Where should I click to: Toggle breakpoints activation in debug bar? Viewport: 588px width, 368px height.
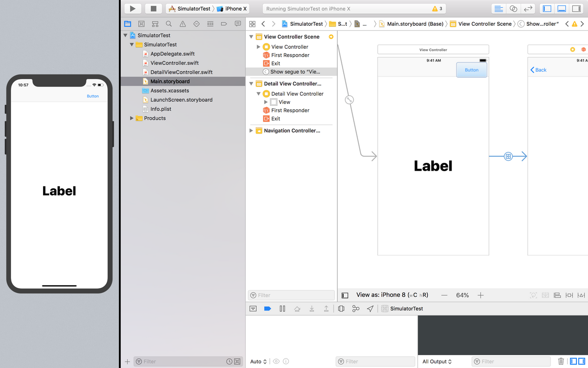[x=267, y=309]
